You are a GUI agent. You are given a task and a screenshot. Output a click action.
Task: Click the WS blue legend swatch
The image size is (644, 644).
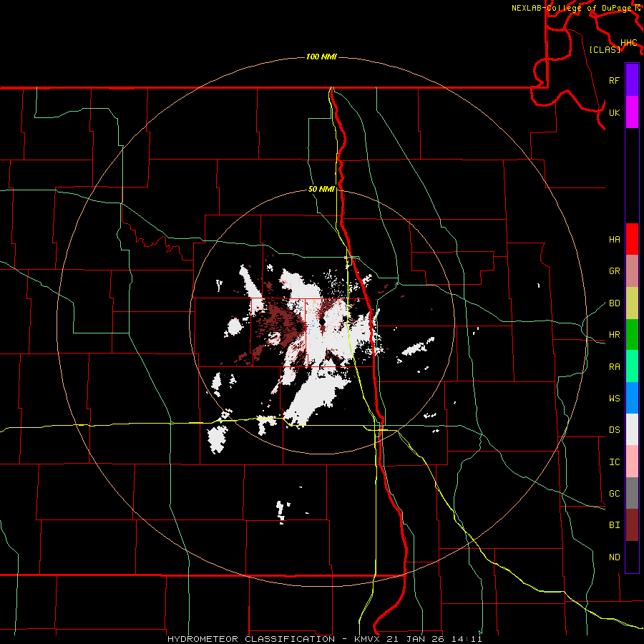(x=632, y=398)
